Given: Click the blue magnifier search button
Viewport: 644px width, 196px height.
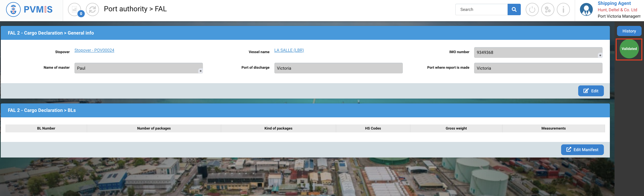Looking at the screenshot, I should point(514,10).
